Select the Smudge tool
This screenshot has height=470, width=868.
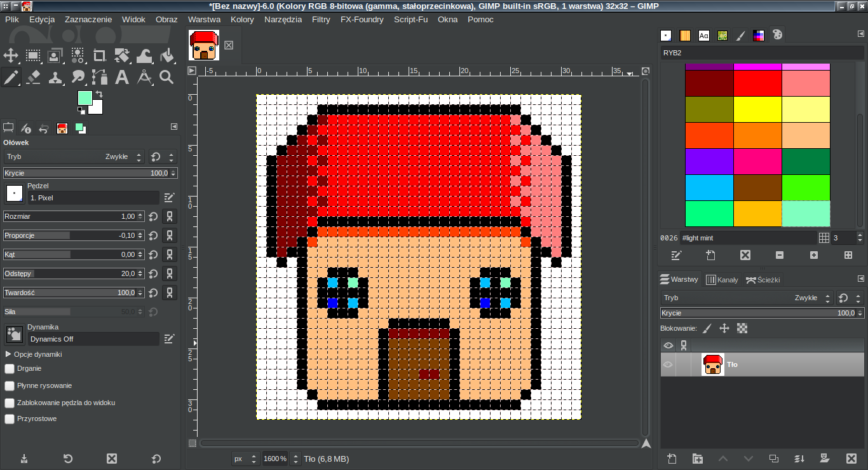pyautogui.click(x=78, y=78)
